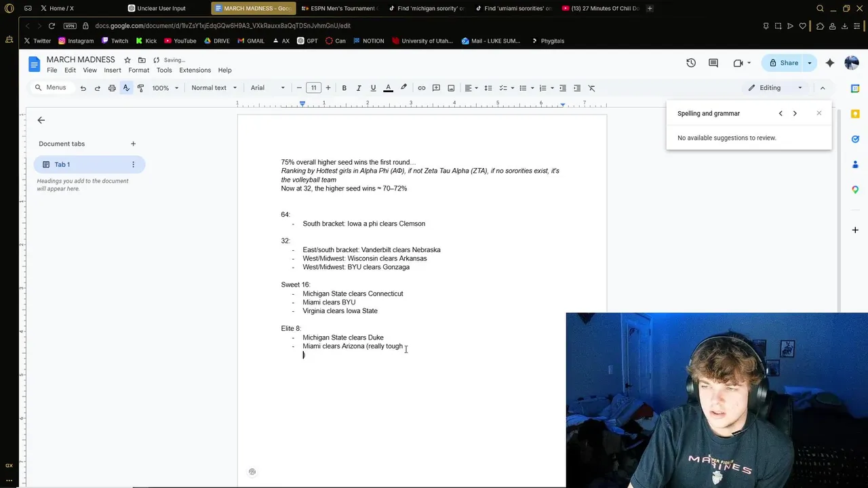Toggle Bold formatting
The height and width of the screenshot is (488, 868).
344,88
